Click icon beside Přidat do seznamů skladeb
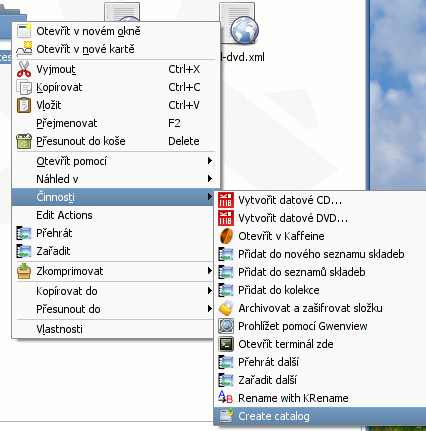This screenshot has height=431, width=426. tap(226, 272)
